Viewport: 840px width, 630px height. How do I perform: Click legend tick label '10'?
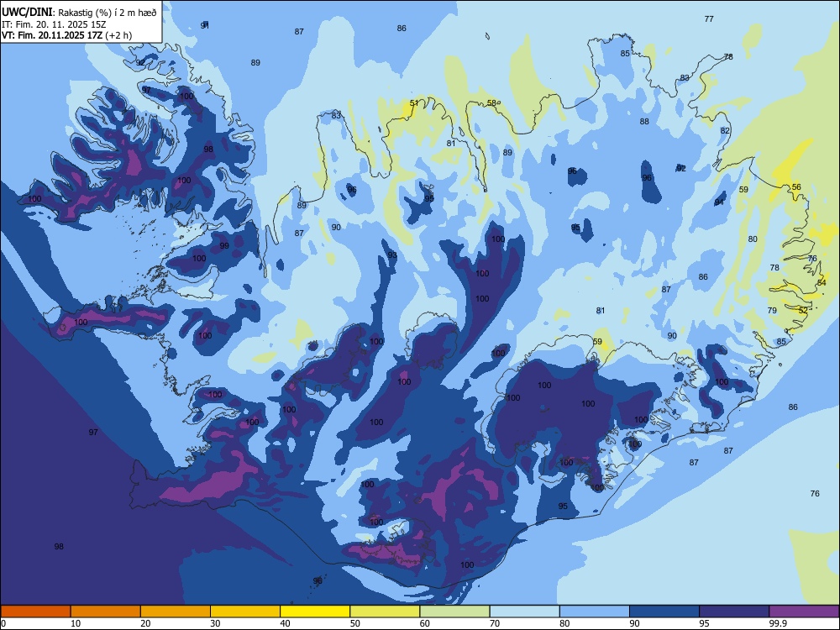click(76, 623)
